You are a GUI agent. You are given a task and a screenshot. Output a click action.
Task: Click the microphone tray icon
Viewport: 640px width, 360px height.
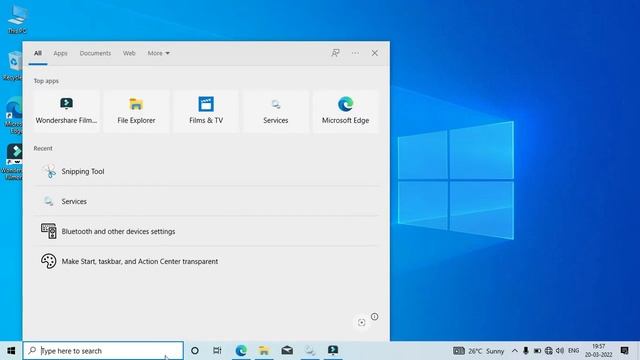pos(526,351)
